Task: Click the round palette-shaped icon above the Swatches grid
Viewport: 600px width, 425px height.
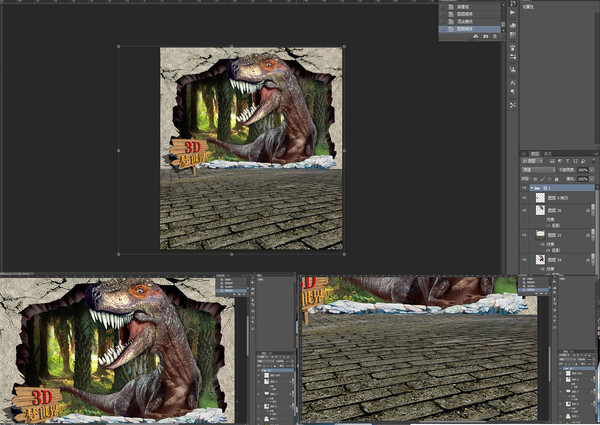Action: coord(512,25)
